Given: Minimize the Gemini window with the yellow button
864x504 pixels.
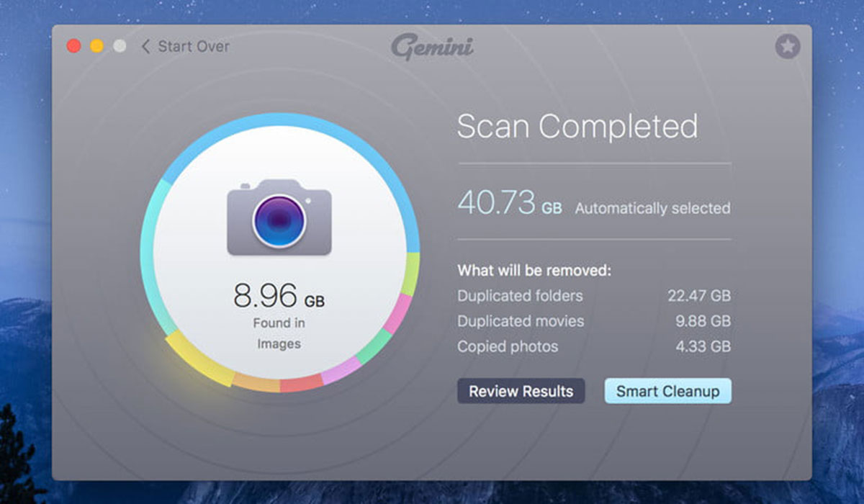Looking at the screenshot, I should [x=97, y=47].
